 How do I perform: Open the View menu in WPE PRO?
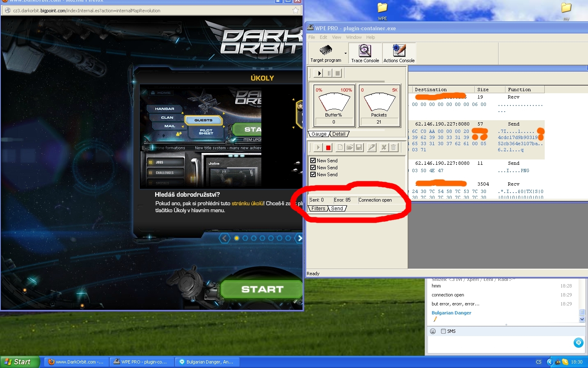[x=336, y=37]
